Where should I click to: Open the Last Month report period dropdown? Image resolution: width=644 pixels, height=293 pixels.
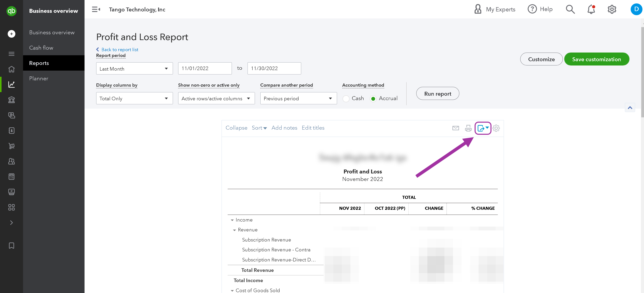pyautogui.click(x=134, y=68)
